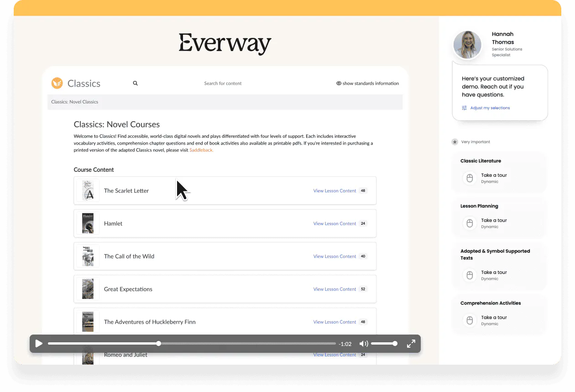The height and width of the screenshot is (392, 575).
Task: Click the 24 badge on Hamlet row
Action: click(363, 224)
